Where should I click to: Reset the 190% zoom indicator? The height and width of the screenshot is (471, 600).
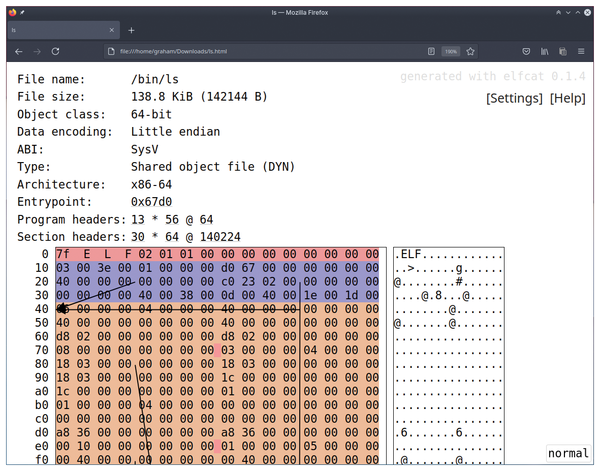(451, 51)
